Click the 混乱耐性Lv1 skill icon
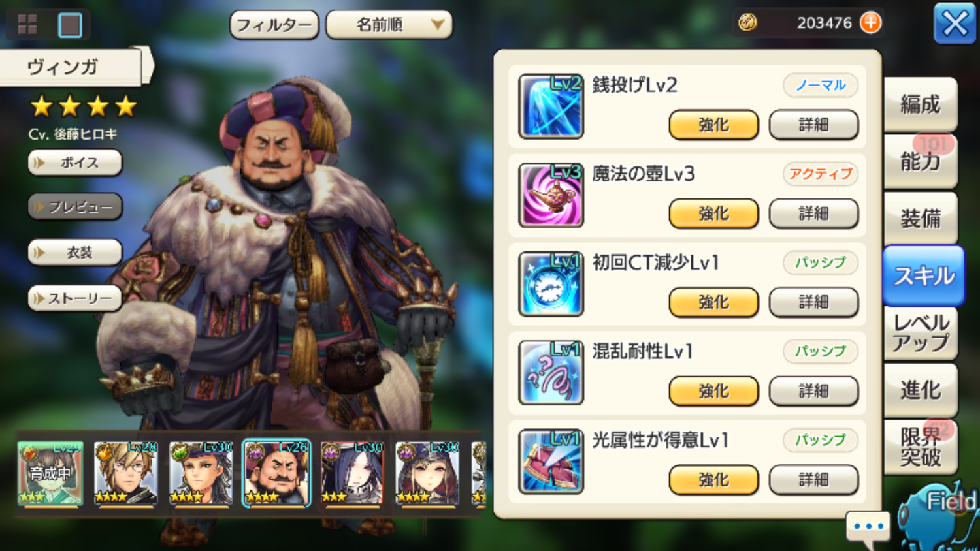This screenshot has height=551, width=980. coord(551,373)
